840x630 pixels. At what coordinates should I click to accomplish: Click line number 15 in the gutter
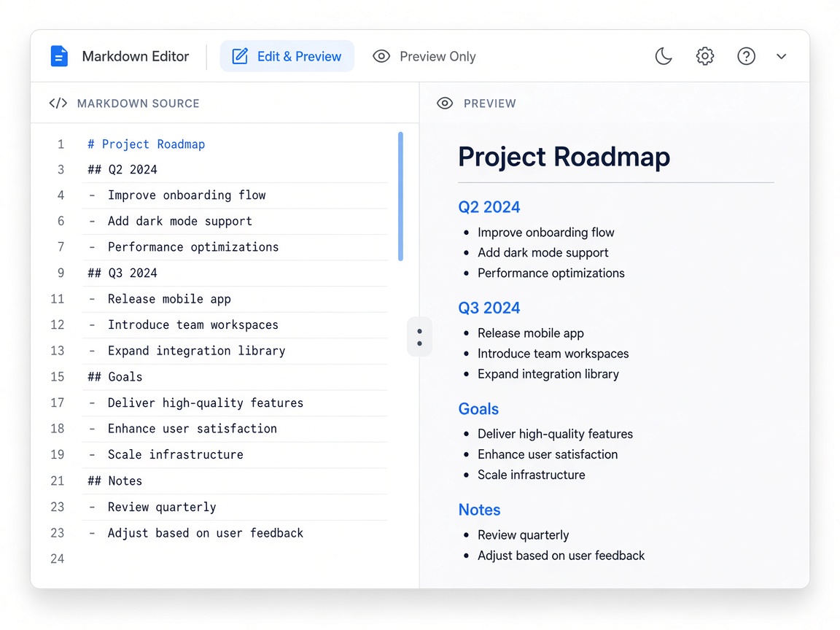pyautogui.click(x=58, y=377)
